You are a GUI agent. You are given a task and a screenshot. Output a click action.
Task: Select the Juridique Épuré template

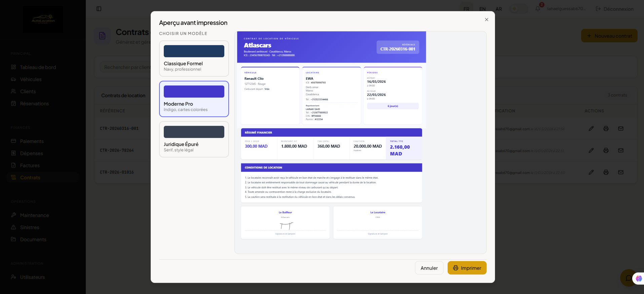194,139
